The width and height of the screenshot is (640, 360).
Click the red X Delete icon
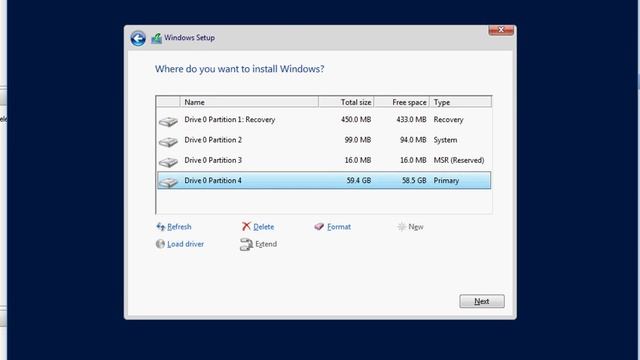coord(246,226)
